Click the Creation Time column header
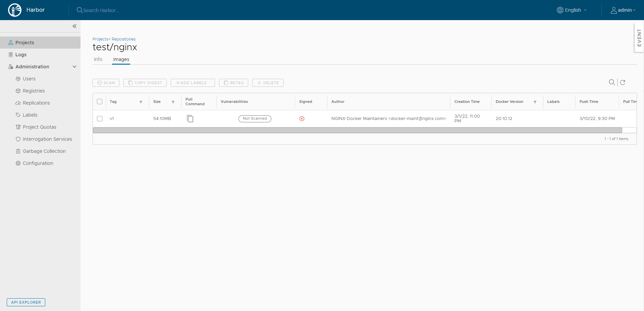This screenshot has height=311, width=644. tap(467, 102)
